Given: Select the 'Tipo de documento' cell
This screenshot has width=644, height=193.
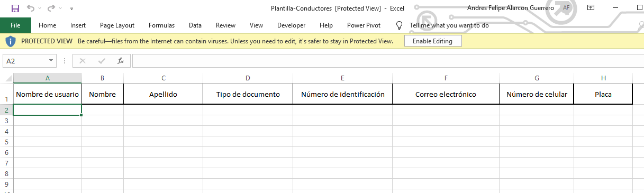Looking at the screenshot, I should pos(248,94).
